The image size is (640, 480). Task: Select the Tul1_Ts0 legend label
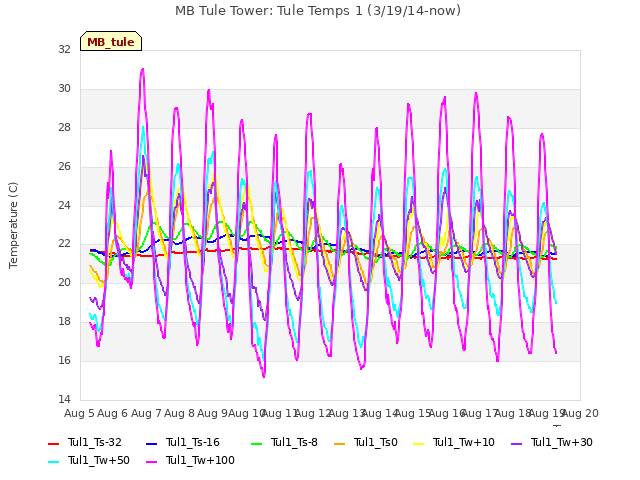[x=376, y=442]
